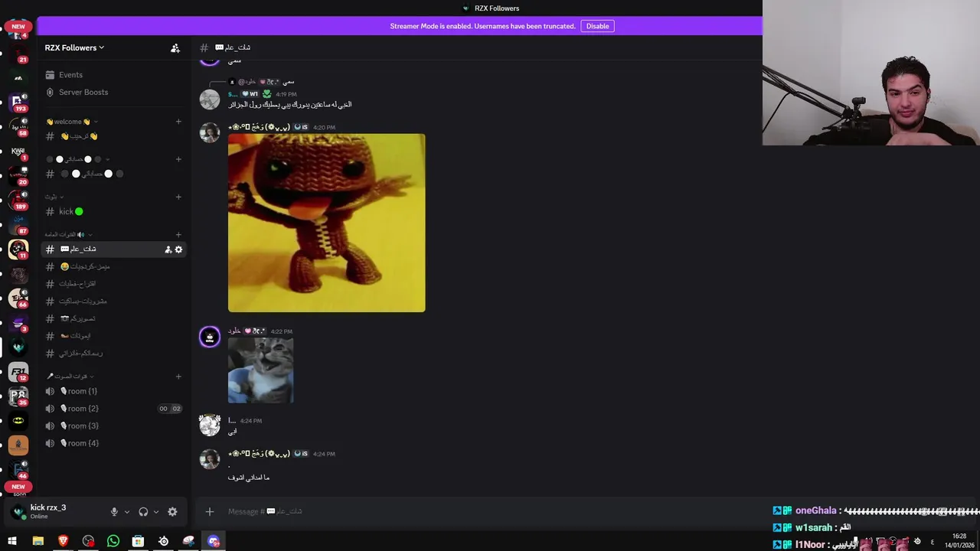This screenshot has width=980, height=551.
Task: Click the message attachment plus button
Action: pyautogui.click(x=210, y=511)
